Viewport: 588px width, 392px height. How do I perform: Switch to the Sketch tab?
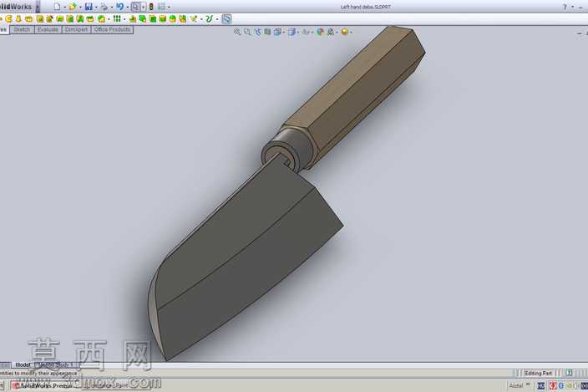pos(22,29)
